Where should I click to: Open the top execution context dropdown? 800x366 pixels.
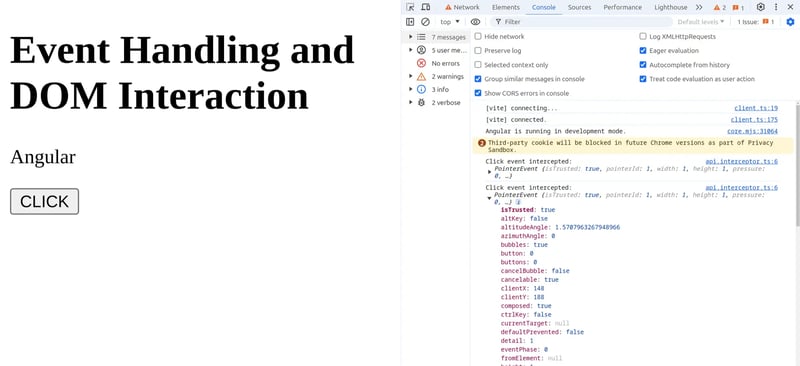point(449,22)
